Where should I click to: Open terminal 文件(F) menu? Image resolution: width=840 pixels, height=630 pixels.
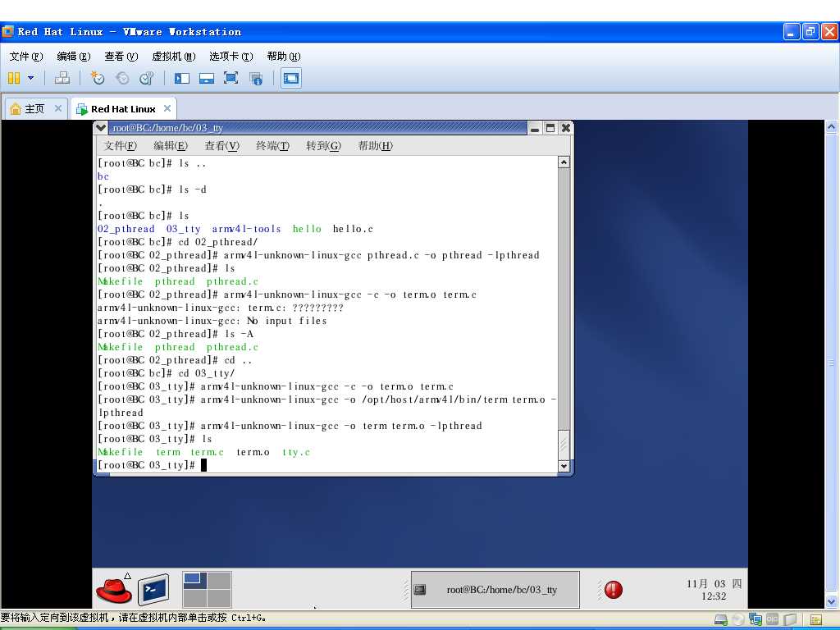click(x=121, y=146)
